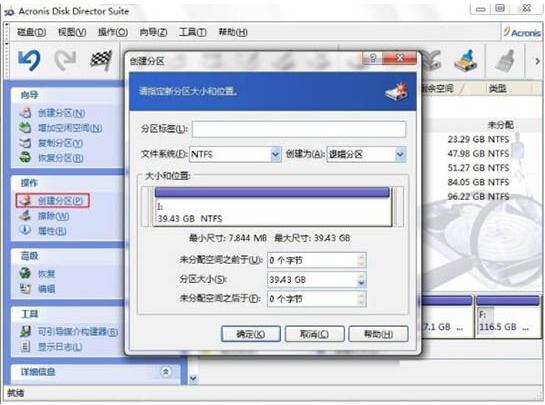
Task: Click the 帮助(H) dialog button
Action: click(378, 334)
